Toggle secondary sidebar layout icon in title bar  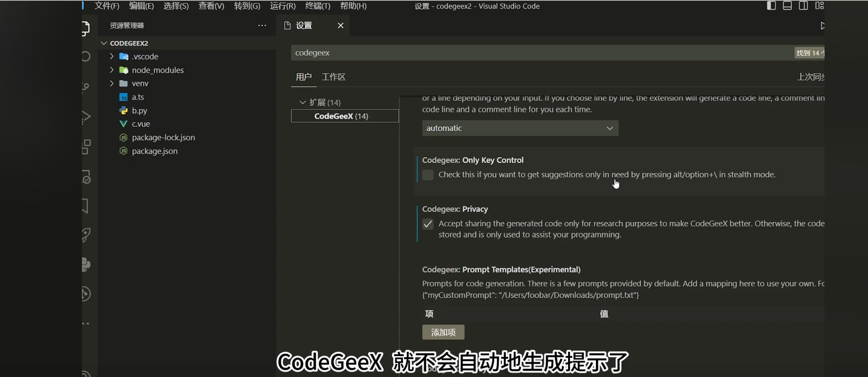pyautogui.click(x=803, y=5)
